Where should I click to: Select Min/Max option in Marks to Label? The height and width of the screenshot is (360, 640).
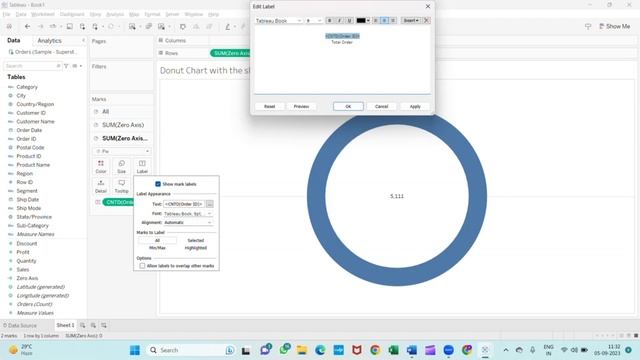pos(157,248)
